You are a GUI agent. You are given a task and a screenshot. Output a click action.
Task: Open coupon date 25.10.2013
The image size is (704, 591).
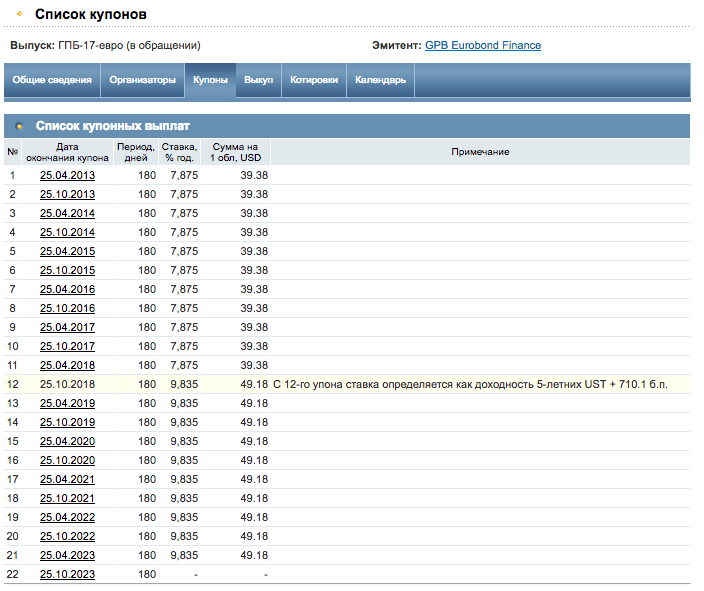[67, 194]
